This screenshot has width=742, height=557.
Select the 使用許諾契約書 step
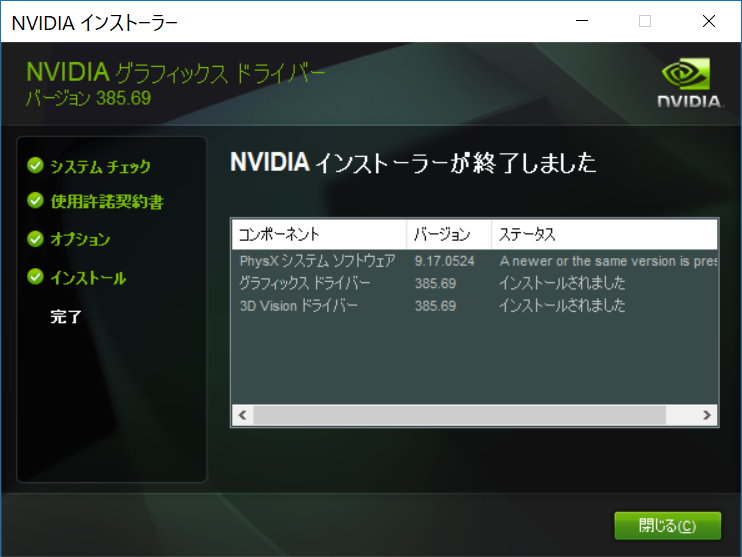(x=107, y=202)
